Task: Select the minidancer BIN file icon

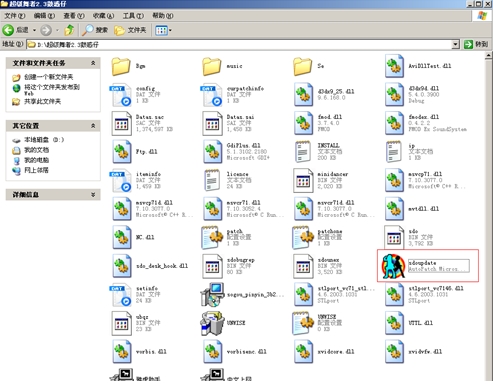Action: tap(303, 180)
